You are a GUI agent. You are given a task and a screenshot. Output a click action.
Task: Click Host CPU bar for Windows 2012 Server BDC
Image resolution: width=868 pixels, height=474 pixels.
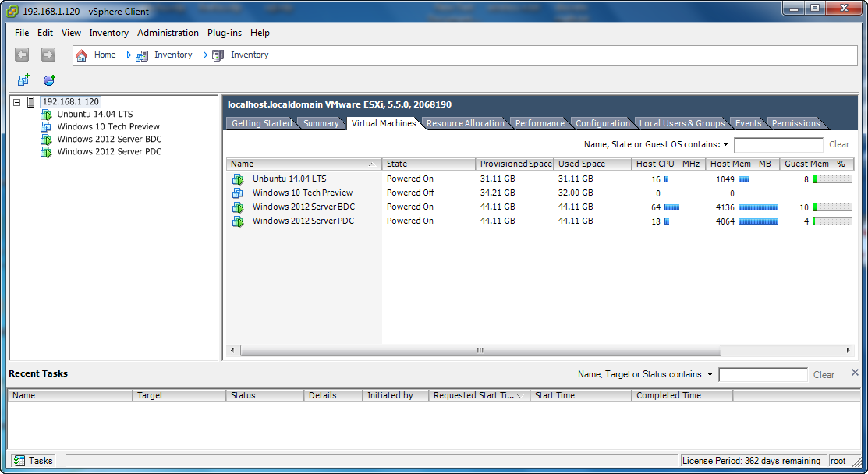click(x=671, y=207)
